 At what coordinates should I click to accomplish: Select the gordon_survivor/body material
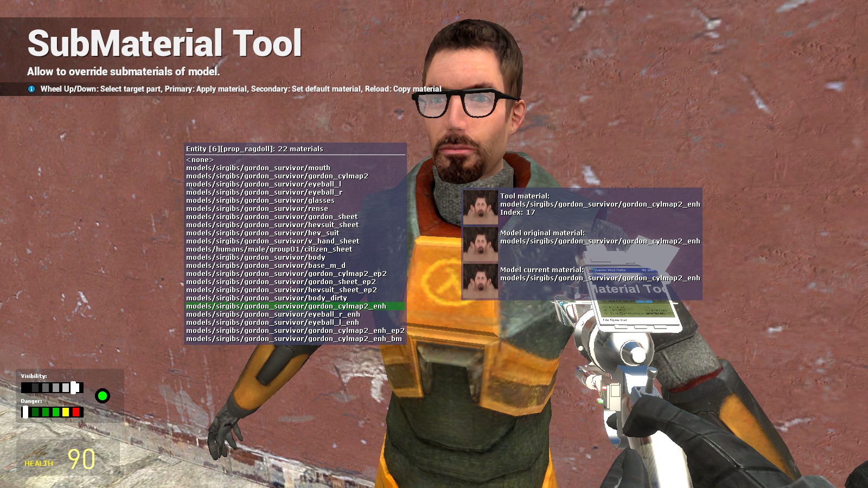295,258
